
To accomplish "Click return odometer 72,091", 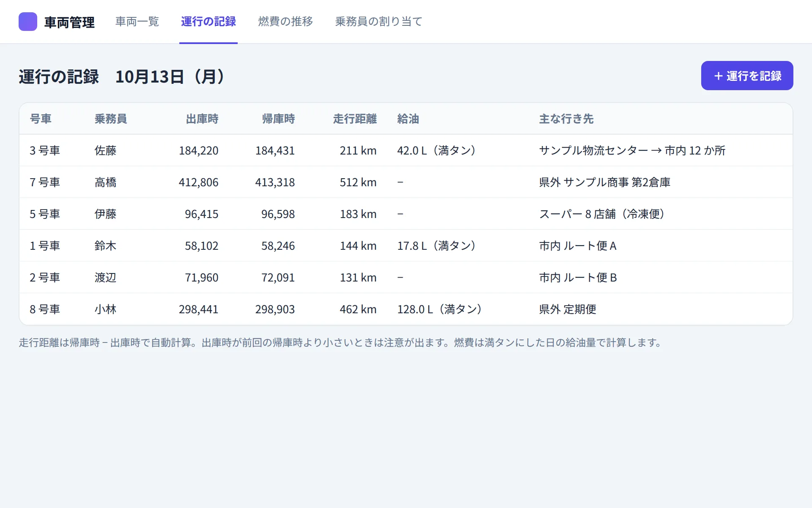I will [278, 278].
